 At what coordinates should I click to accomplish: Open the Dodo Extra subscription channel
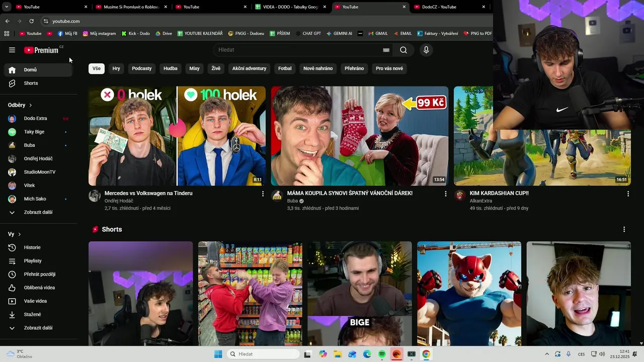click(38, 119)
